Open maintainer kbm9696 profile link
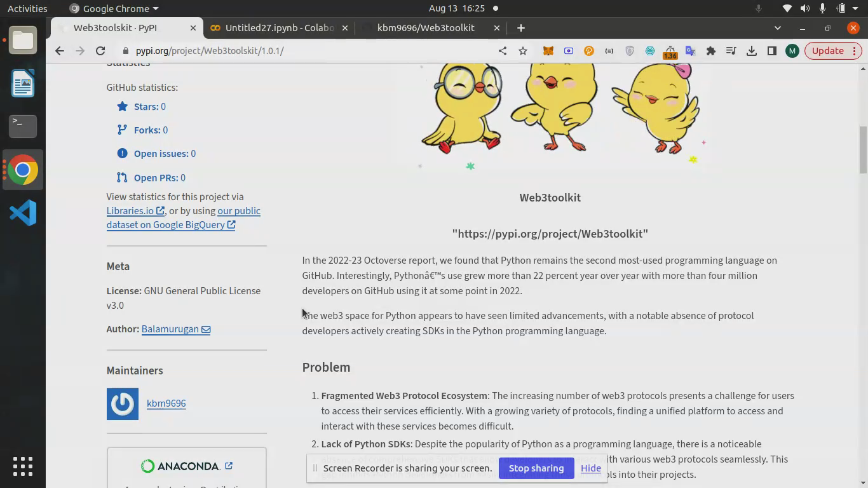Screen dimensions: 868x488 pos(166,403)
